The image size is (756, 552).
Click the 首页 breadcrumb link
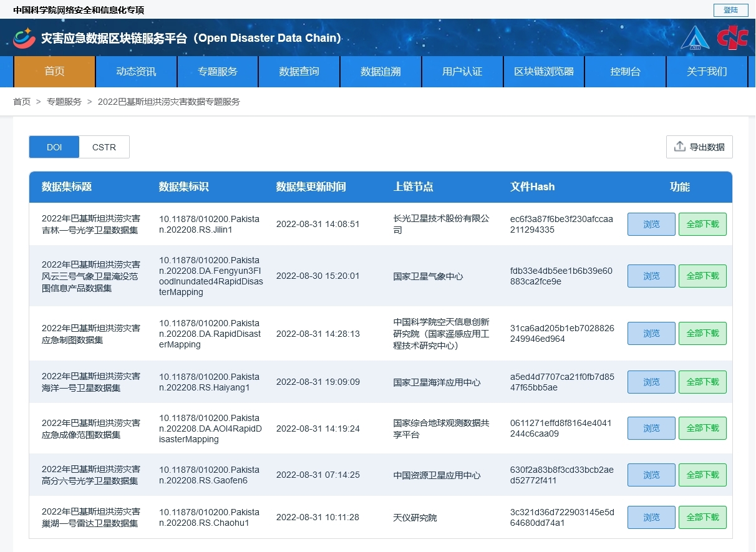click(x=22, y=102)
